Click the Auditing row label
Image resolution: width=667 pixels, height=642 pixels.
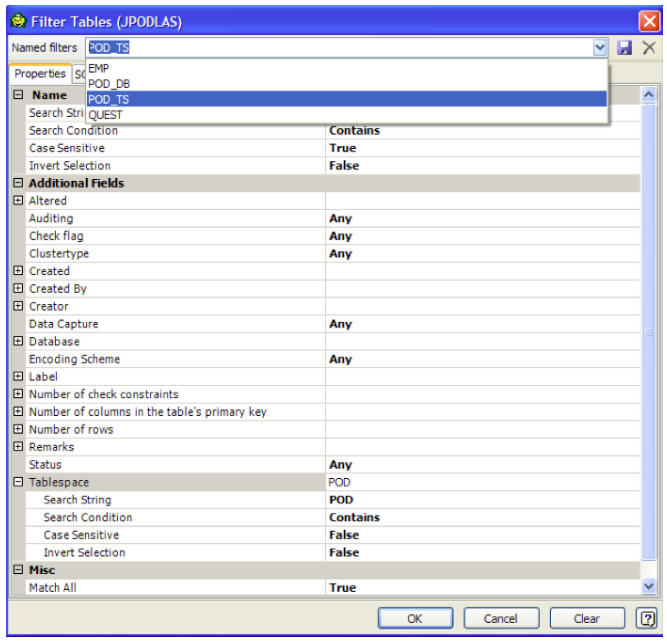click(51, 218)
